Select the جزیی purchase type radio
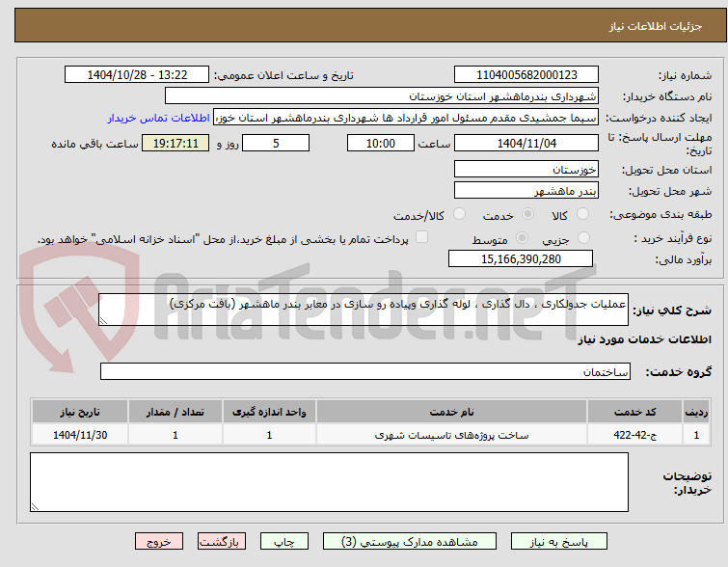Screen dimensions: 728x567 tap(583, 238)
